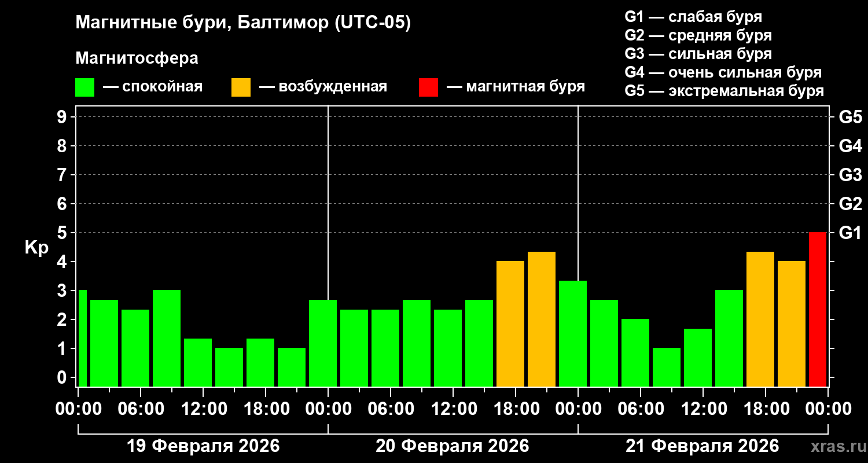
Task: Click the '21 Февраля 2026' date label
Action: pyautogui.click(x=703, y=446)
